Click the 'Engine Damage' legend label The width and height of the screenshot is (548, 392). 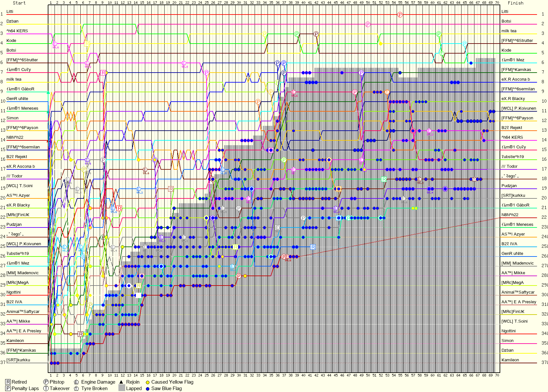98,382
